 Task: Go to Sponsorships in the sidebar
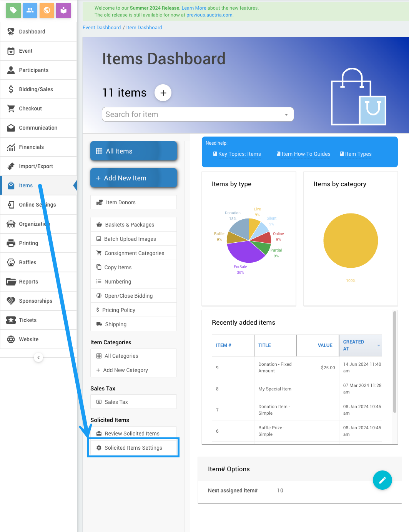[x=35, y=301]
